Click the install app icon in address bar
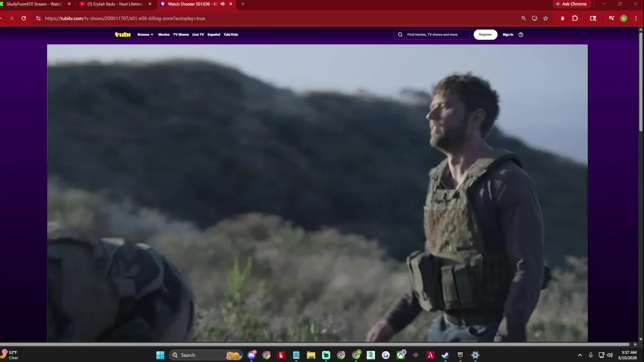This screenshot has width=644, height=362. click(x=535, y=18)
